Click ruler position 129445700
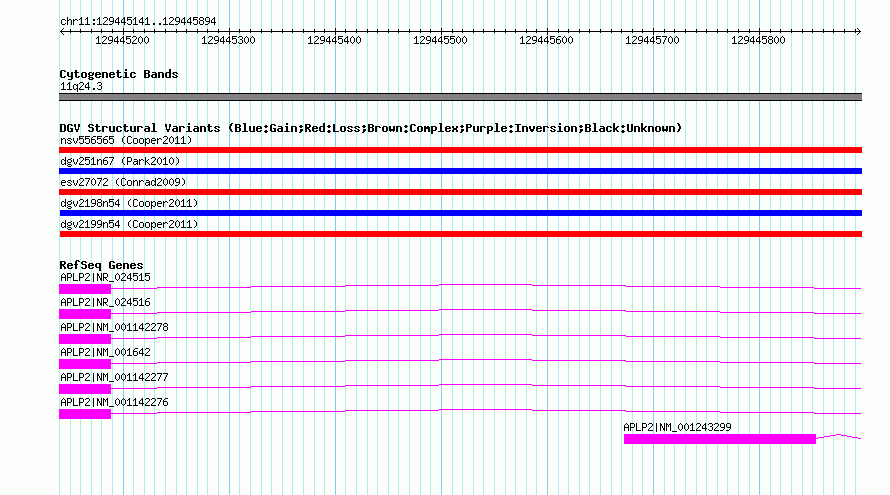This screenshot has width=890, height=495. click(x=652, y=40)
